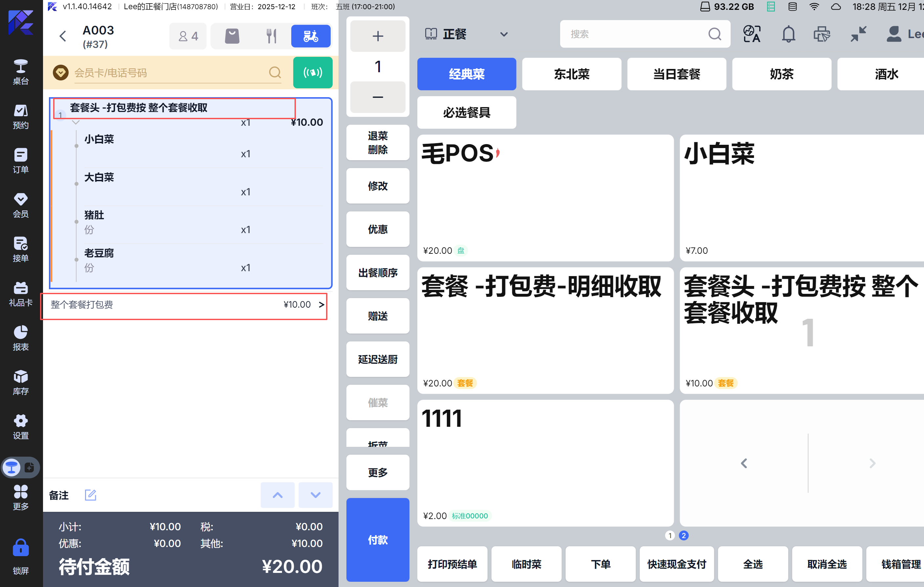
Task: Edit the 备注 note pencil icon
Action: pyautogui.click(x=90, y=495)
